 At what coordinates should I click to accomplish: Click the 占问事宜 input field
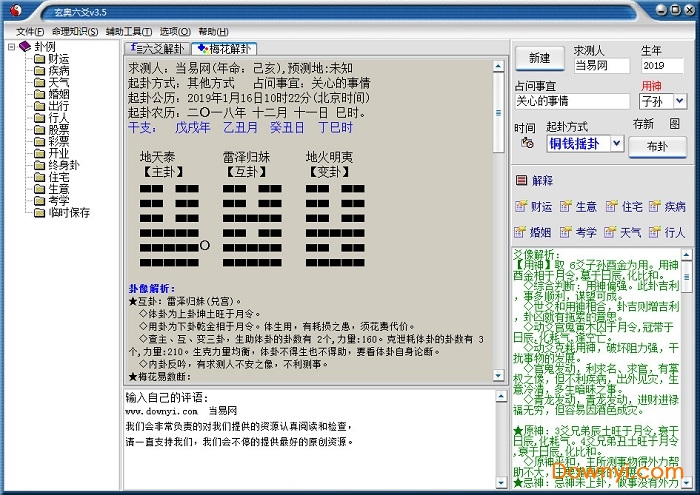tap(572, 101)
